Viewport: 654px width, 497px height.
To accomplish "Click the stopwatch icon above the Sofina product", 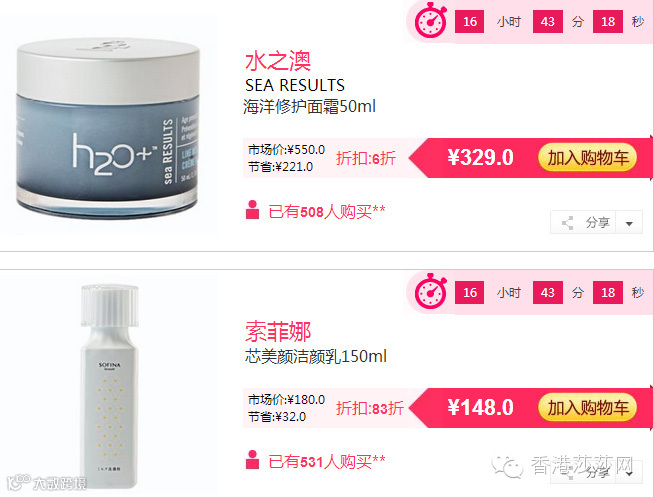I will pos(430,291).
